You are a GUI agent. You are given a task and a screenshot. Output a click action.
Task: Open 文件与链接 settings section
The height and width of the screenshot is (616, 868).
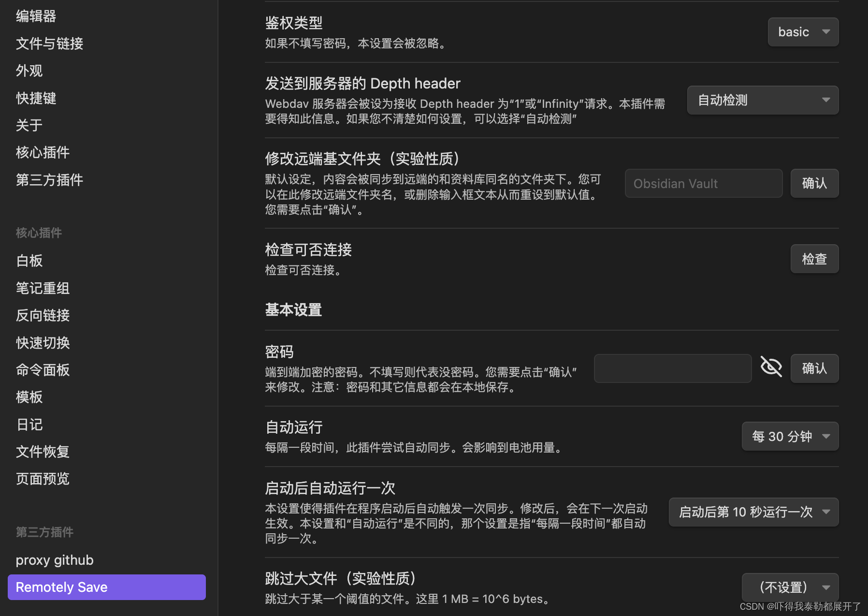coord(49,44)
